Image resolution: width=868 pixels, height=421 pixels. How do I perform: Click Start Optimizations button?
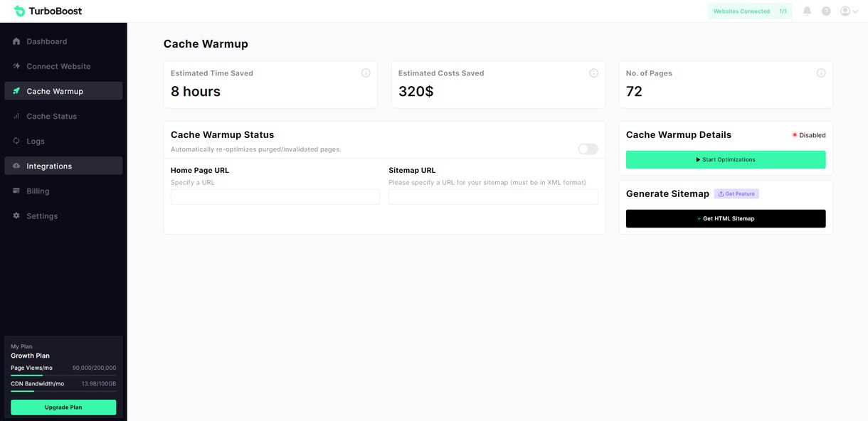pyautogui.click(x=726, y=159)
